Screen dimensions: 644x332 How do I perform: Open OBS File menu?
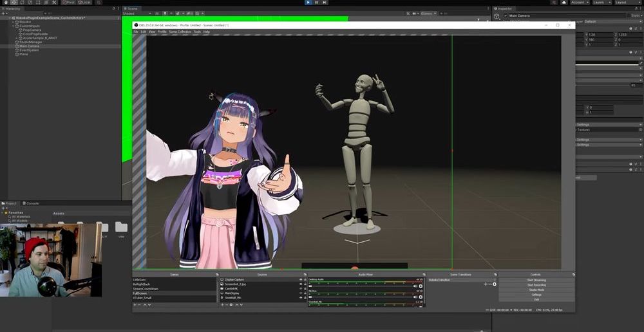(135, 32)
